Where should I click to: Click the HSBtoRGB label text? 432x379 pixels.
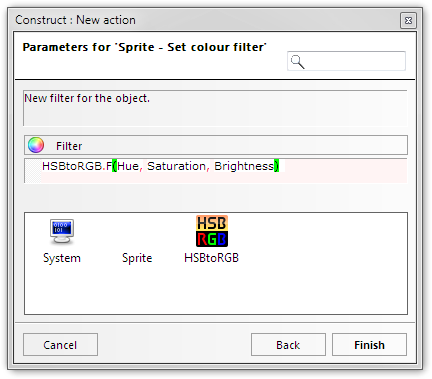click(x=211, y=258)
